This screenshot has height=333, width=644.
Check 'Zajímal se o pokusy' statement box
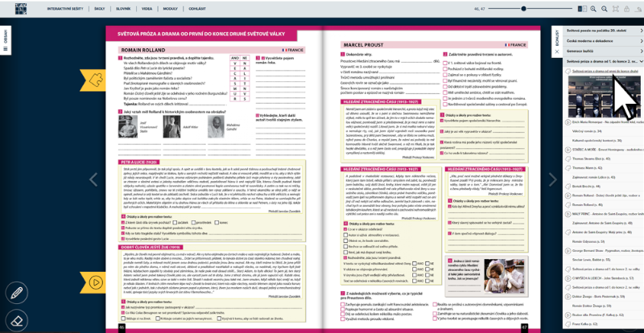pyautogui.click(x=445, y=75)
